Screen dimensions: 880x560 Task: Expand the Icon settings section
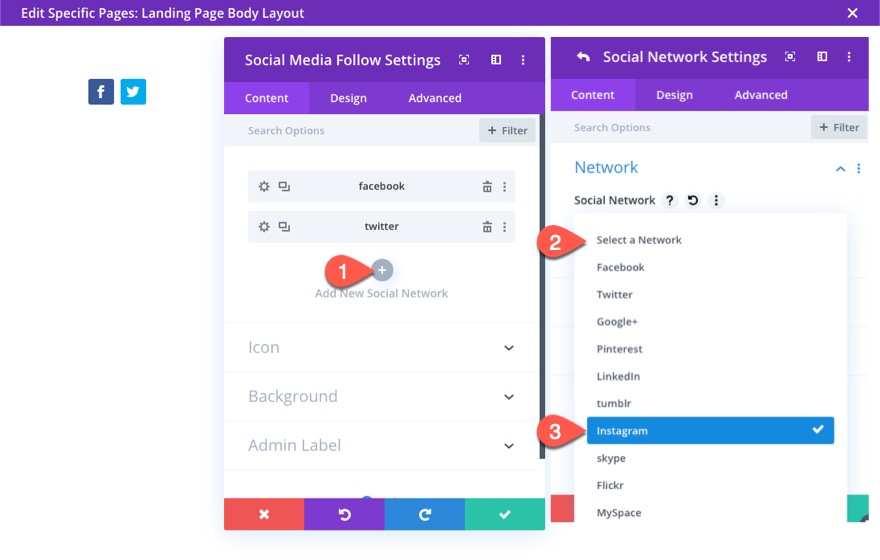(x=509, y=348)
